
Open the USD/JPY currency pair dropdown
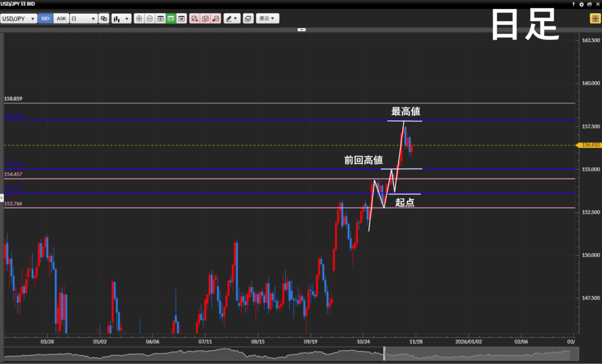tap(19, 18)
